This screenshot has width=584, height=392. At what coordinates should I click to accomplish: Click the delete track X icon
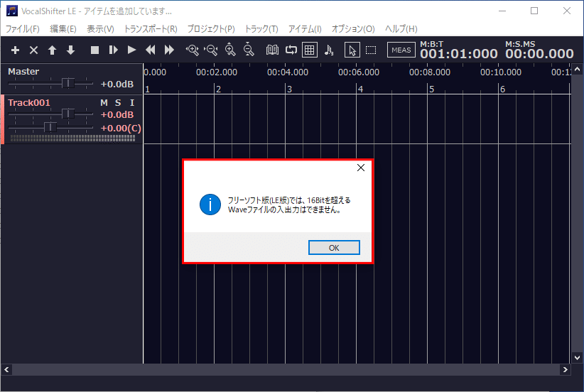tap(33, 50)
